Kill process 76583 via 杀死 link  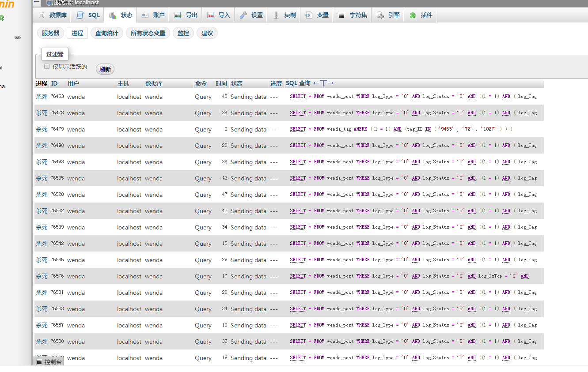42,309
